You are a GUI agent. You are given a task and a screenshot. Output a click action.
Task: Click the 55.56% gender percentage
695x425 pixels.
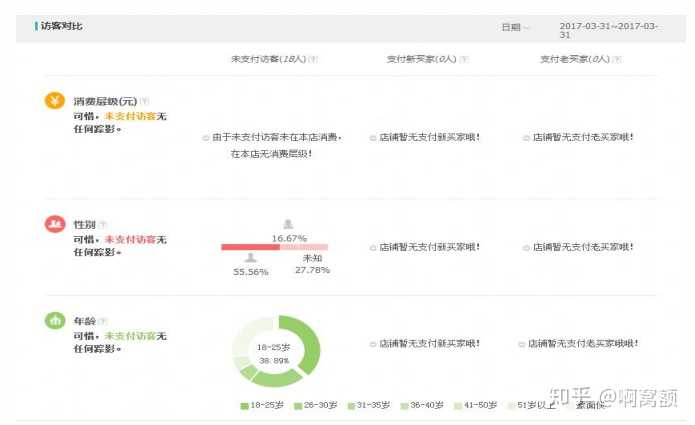point(251,272)
